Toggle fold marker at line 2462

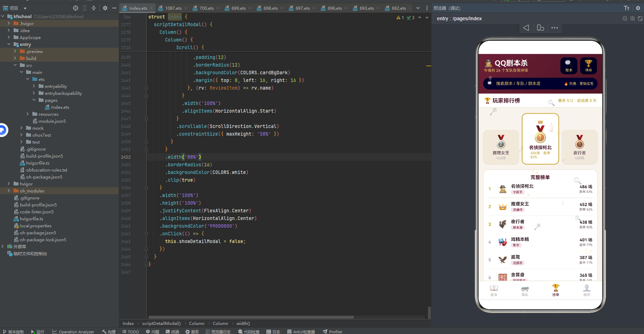pyautogui.click(x=146, y=234)
